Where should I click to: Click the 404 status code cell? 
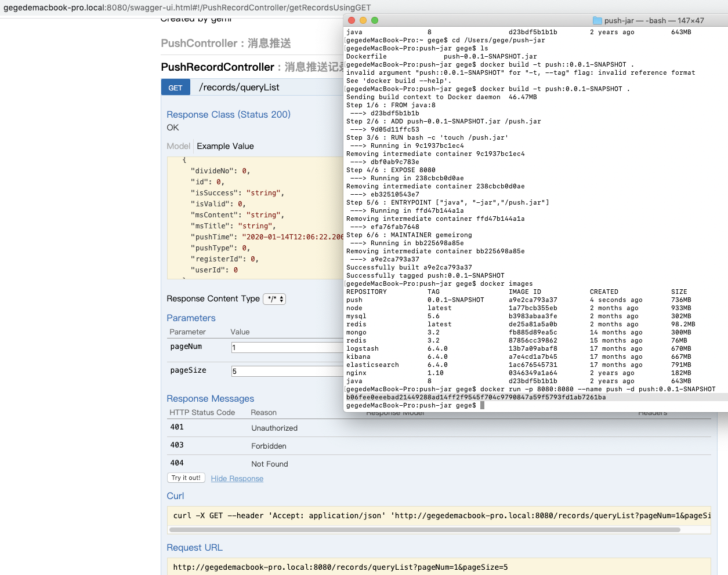[177, 463]
